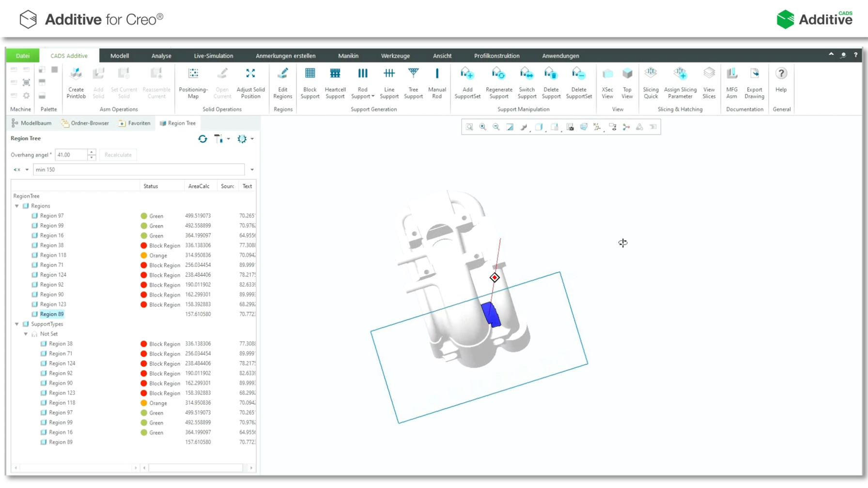Generate a Block Support
Screen dimensions: 868x488
pyautogui.click(x=310, y=83)
